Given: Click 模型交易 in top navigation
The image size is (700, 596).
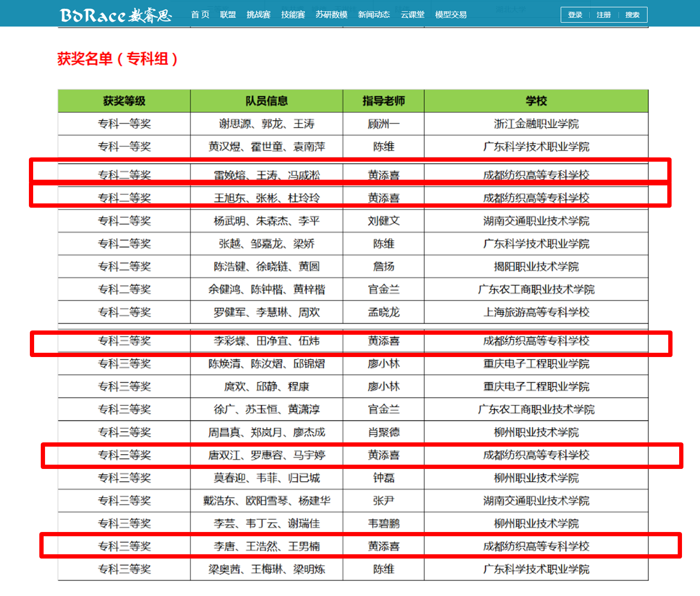Looking at the screenshot, I should pos(451,15).
